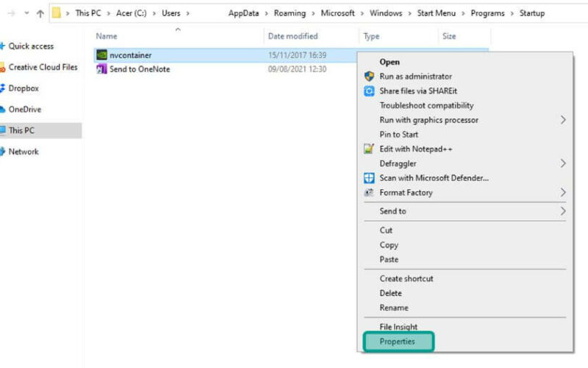Select the Send to OneNote file name
Screen dimensions: 588x368
[140, 69]
